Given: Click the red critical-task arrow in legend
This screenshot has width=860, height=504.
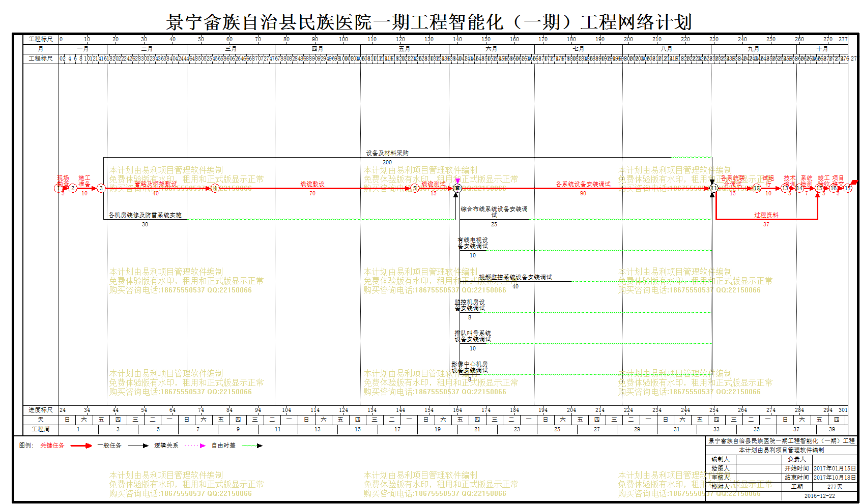Looking at the screenshot, I should [81, 446].
